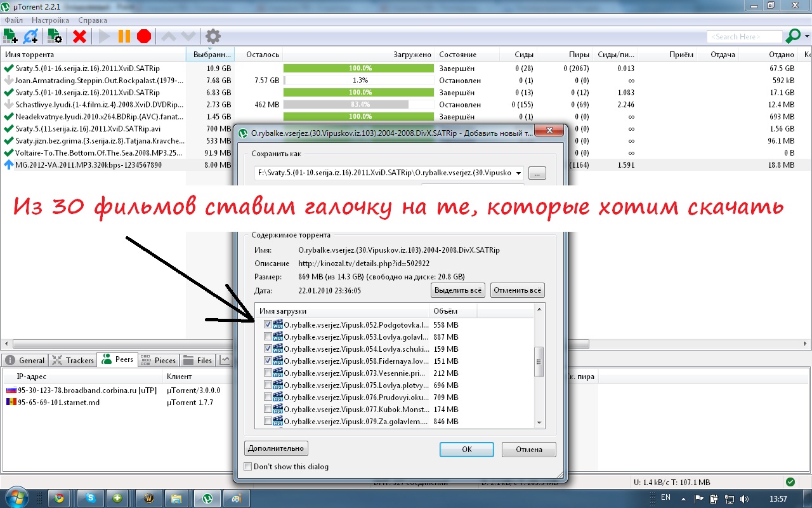812x508 pixels.
Task: Click the Add Torrent toolbar icon
Action: (10, 36)
